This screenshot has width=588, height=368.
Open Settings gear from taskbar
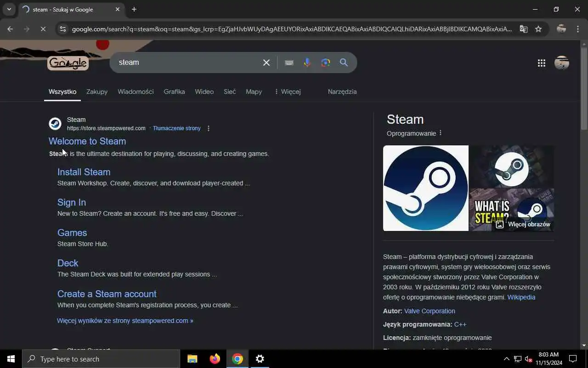tap(260, 359)
